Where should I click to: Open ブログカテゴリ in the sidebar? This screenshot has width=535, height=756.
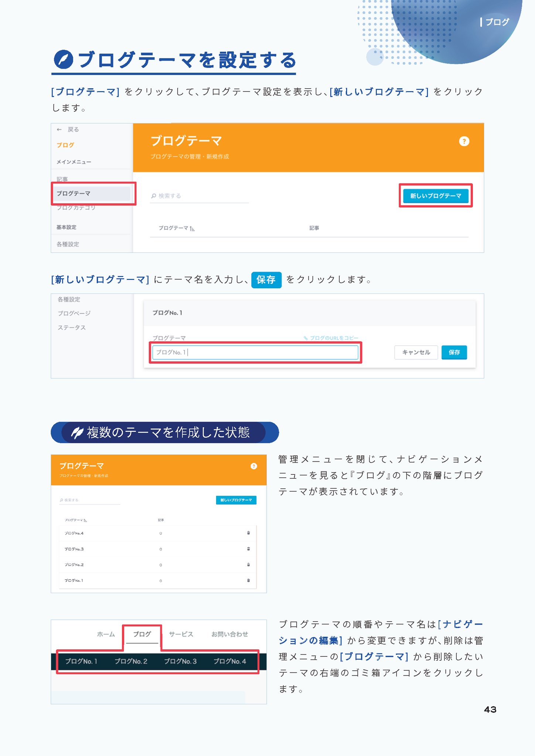(76, 207)
